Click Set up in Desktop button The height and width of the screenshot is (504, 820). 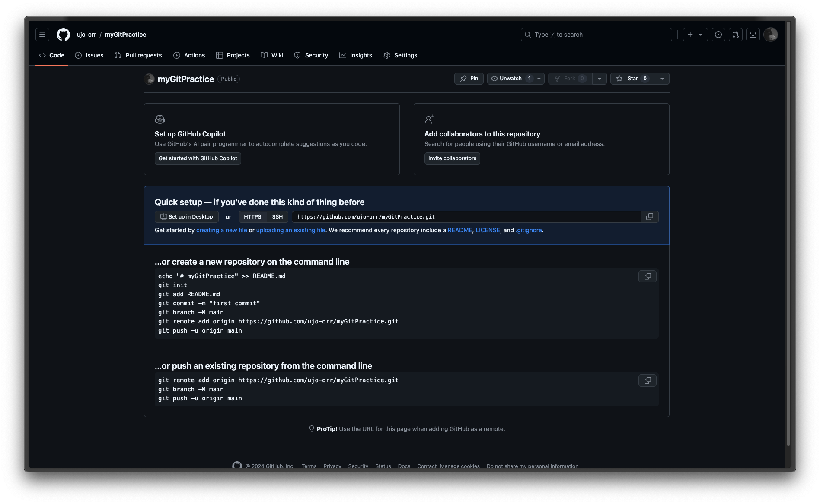[x=187, y=217]
